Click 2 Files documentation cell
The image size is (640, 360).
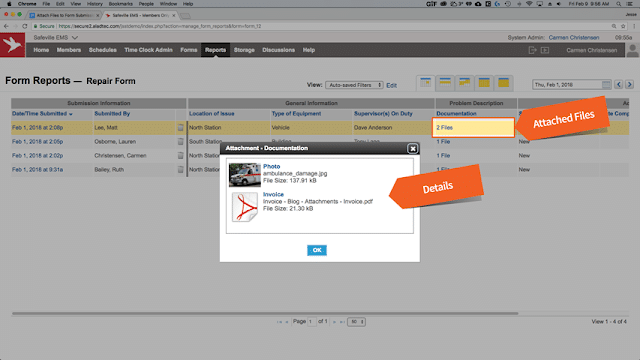pyautogui.click(x=473, y=128)
